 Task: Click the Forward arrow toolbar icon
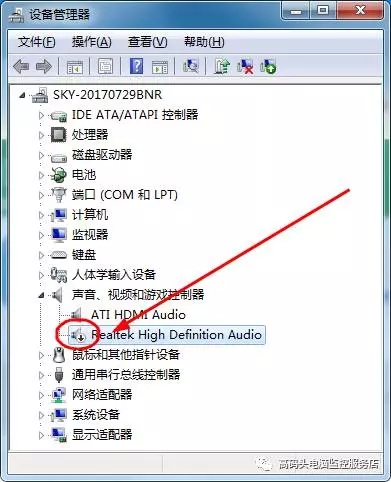click(x=44, y=66)
